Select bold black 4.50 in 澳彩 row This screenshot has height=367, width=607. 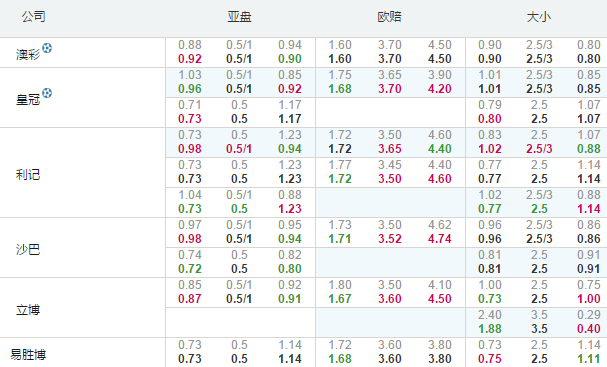coord(440,59)
